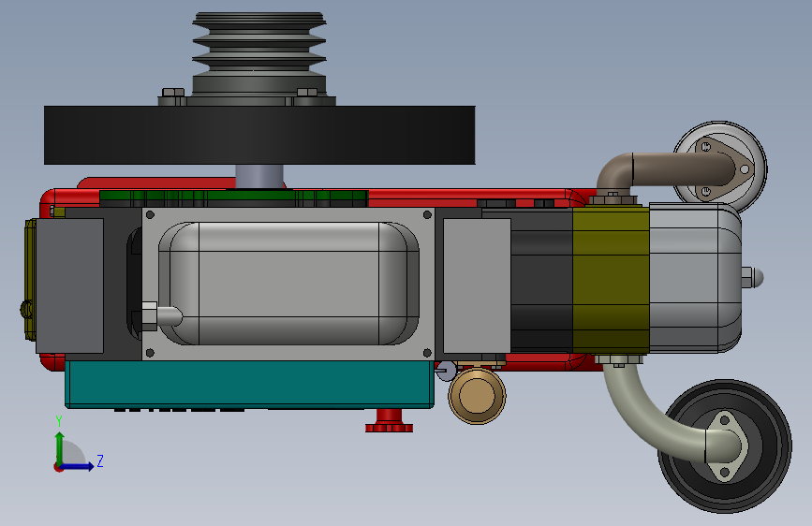Select the hex bolt on the pulley's left flange
Screen dimensions: 812x526
(x=173, y=93)
